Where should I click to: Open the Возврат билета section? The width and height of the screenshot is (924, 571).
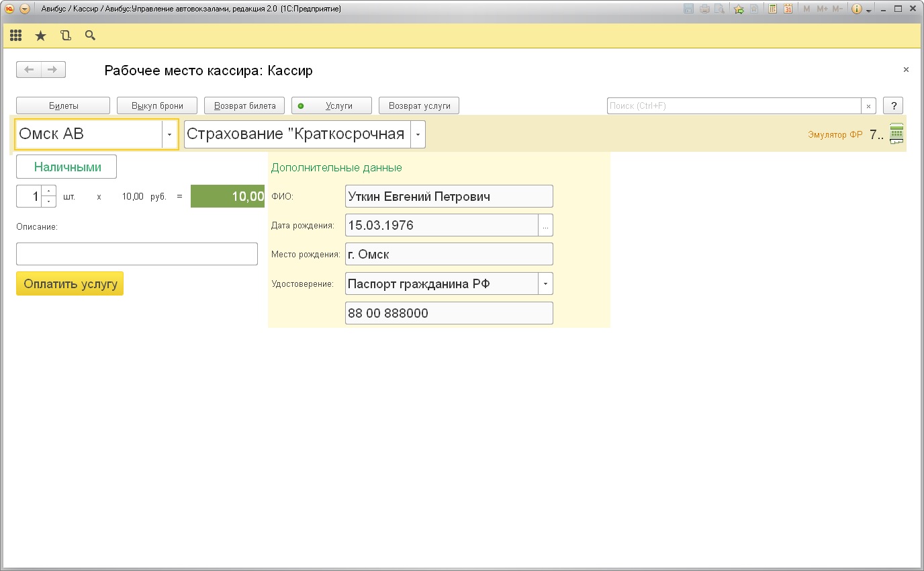[x=244, y=106]
